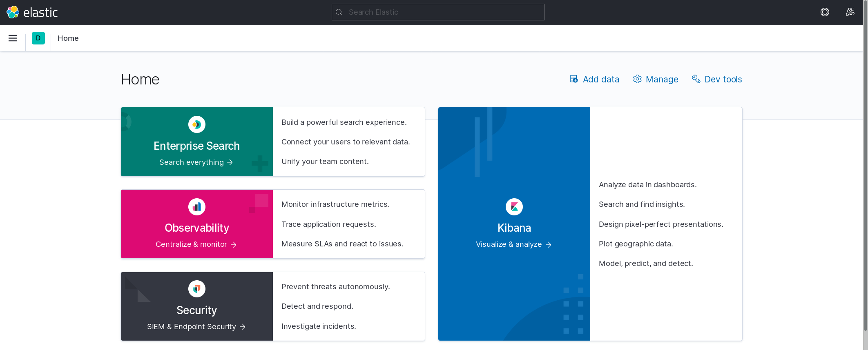The image size is (868, 350).
Task: Click the search magnifier icon
Action: tap(339, 12)
